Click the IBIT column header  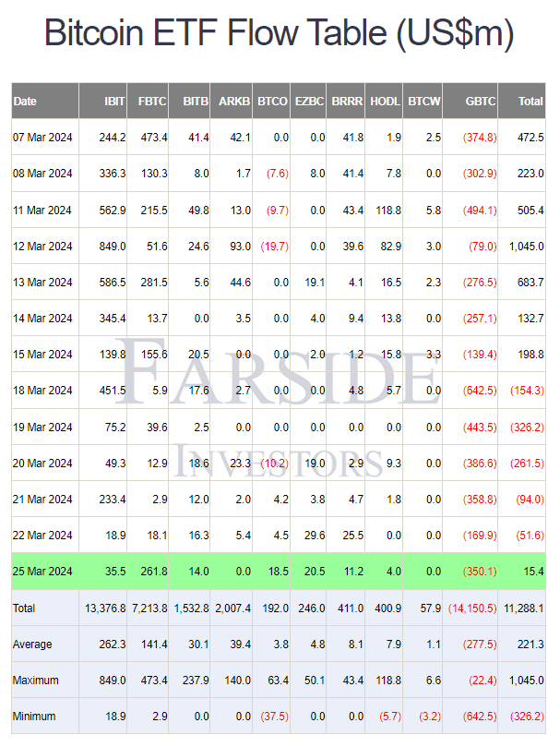point(102,101)
